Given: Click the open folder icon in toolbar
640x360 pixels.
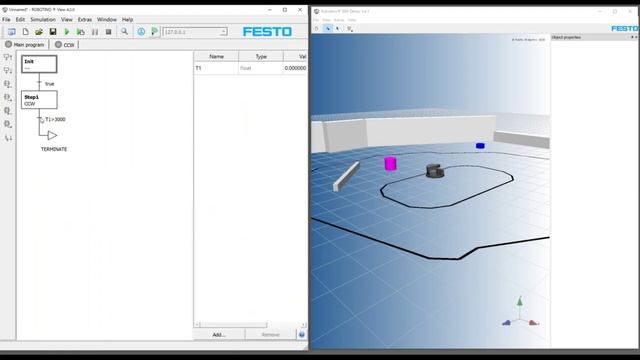Looking at the screenshot, I should (39, 32).
